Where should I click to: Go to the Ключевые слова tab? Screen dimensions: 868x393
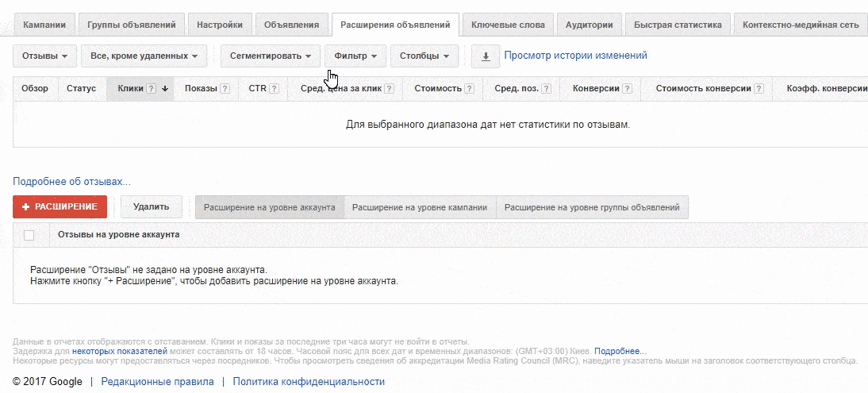coord(508,25)
